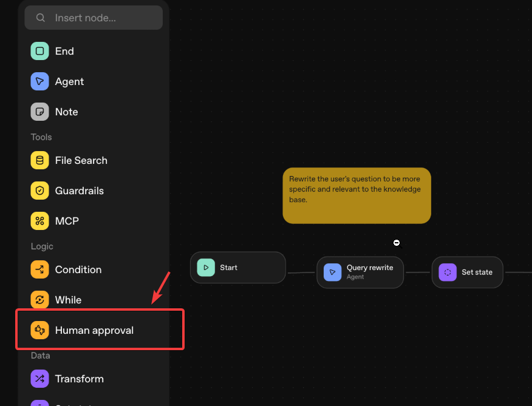This screenshot has width=532, height=406.
Task: Pick Guardrails label in Tools section
Action: coord(80,191)
